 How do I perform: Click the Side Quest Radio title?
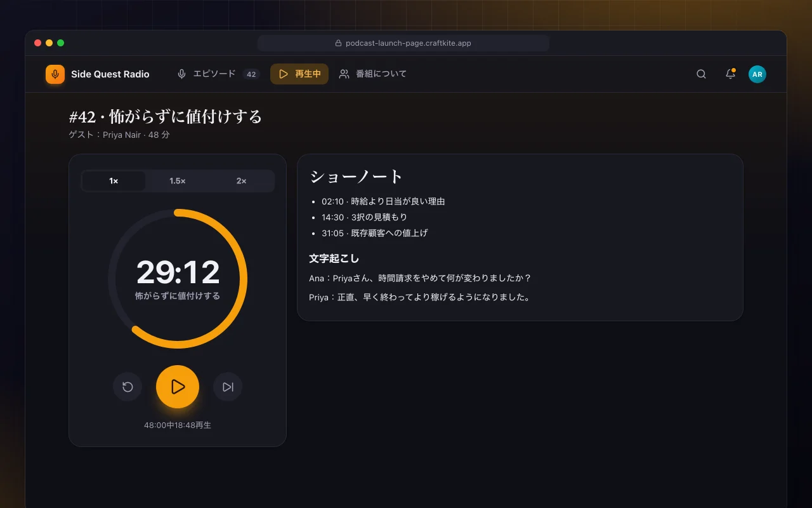coord(110,74)
